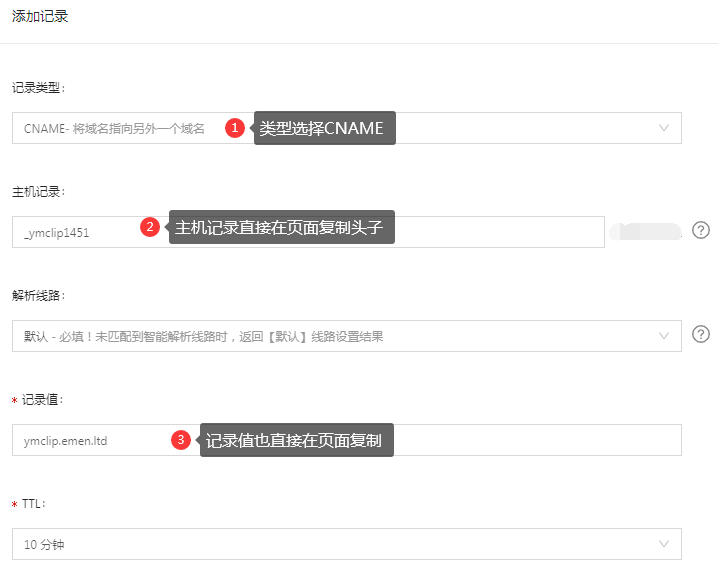Click the 解析线路 field label
Image resolution: width=718 pixels, height=588 pixels.
38,295
